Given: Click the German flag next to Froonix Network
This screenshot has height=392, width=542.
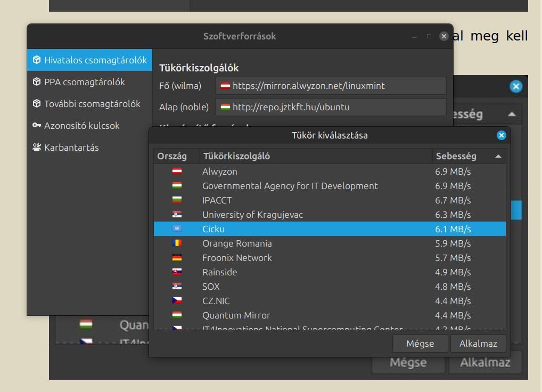Looking at the screenshot, I should pyautogui.click(x=177, y=258).
